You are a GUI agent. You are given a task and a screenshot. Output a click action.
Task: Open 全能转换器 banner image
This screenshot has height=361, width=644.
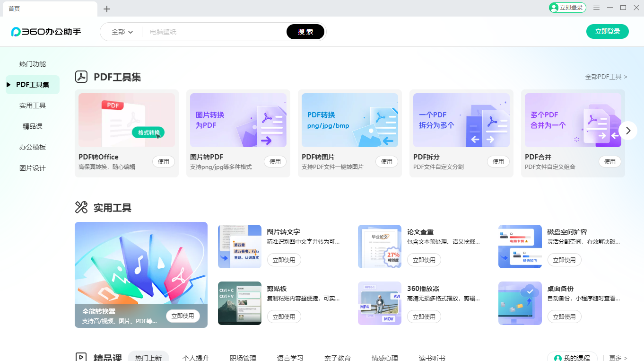pos(141,275)
